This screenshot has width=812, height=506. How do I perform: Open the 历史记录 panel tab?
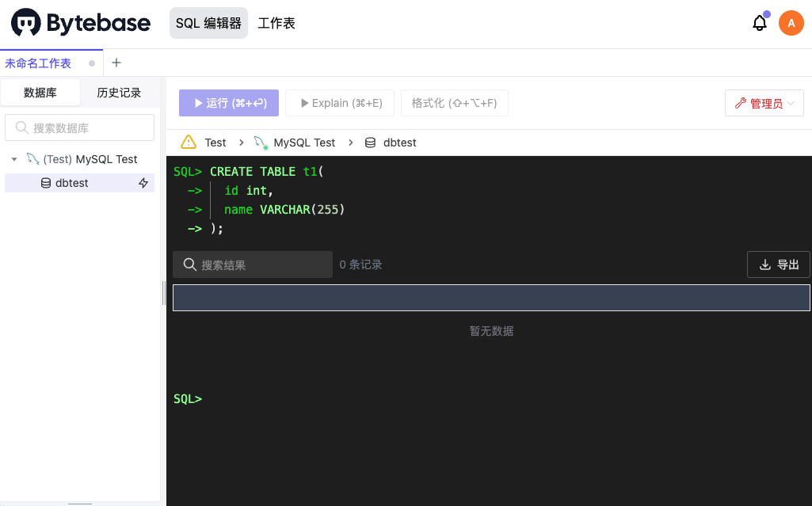(118, 93)
